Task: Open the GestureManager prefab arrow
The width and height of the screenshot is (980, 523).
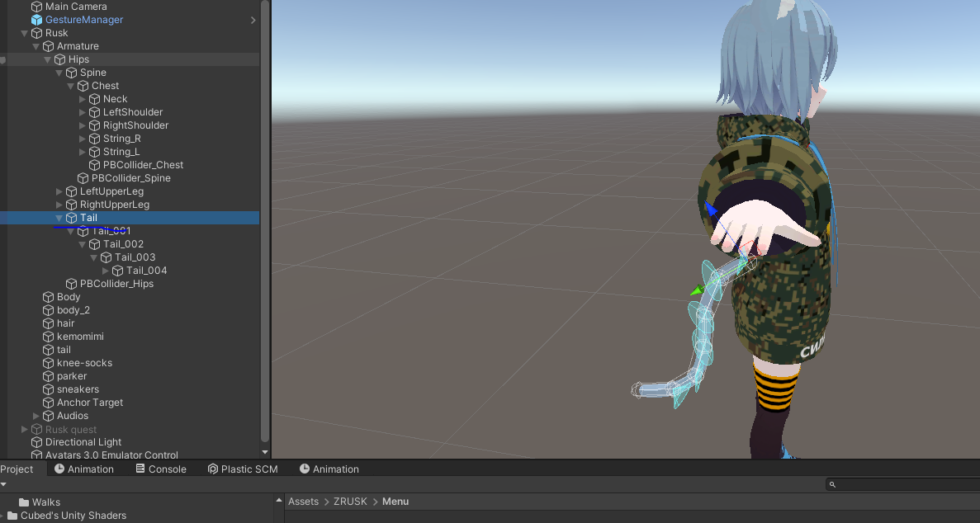Action: 253,20
